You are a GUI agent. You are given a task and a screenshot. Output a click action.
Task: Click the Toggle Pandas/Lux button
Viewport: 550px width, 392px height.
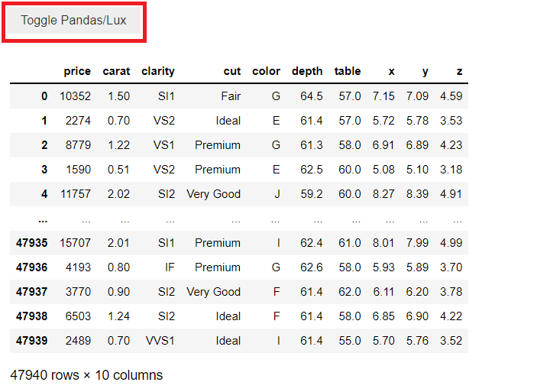[x=73, y=21]
